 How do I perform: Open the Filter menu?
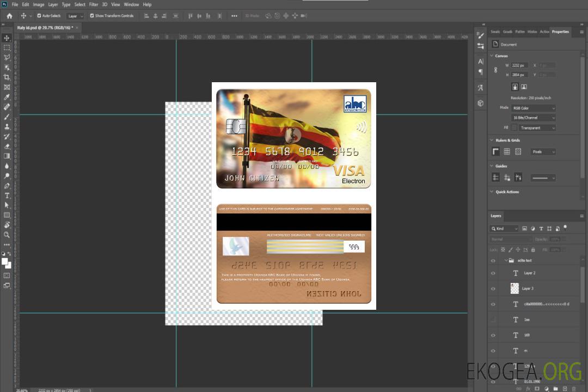94,4
